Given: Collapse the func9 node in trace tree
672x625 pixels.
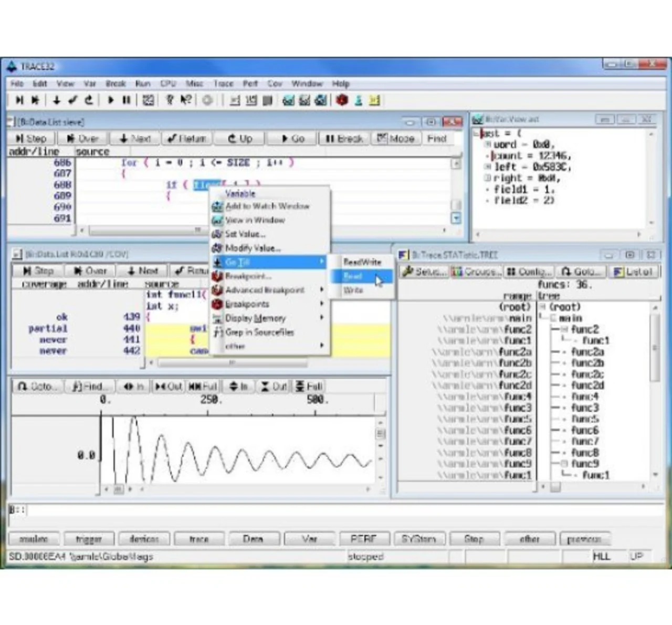Looking at the screenshot, I should (564, 464).
